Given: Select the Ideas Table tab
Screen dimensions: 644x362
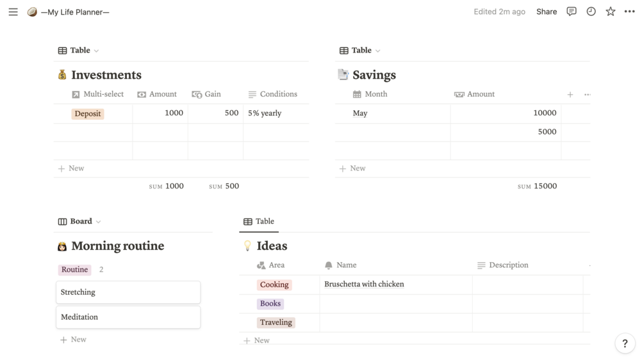Looking at the screenshot, I should [259, 221].
